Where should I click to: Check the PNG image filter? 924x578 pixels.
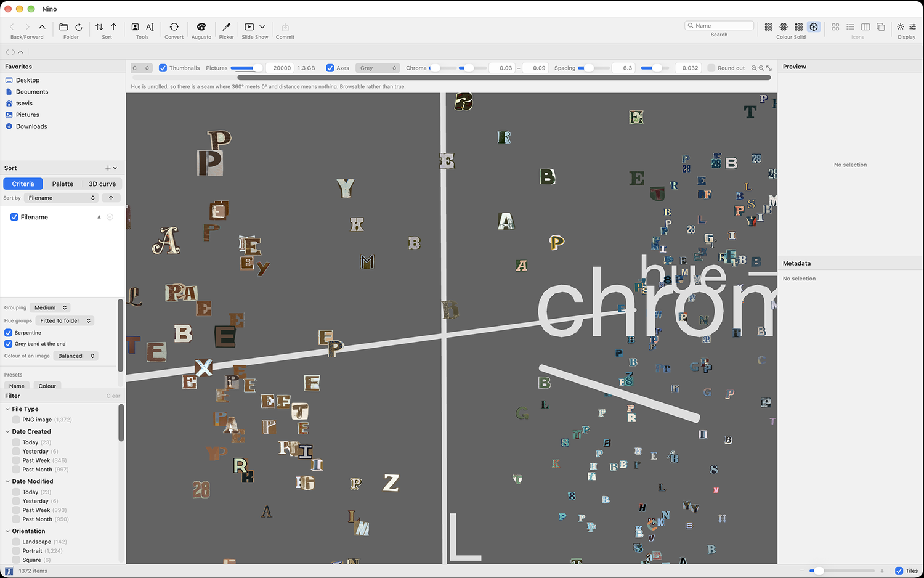tap(16, 420)
